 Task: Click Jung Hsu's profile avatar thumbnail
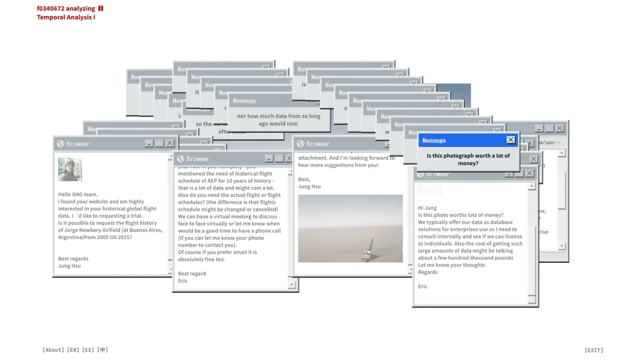[x=70, y=169]
